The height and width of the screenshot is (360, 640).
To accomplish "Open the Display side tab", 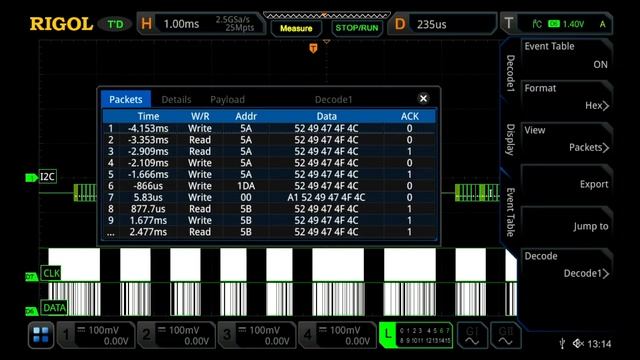I will tap(510, 139).
